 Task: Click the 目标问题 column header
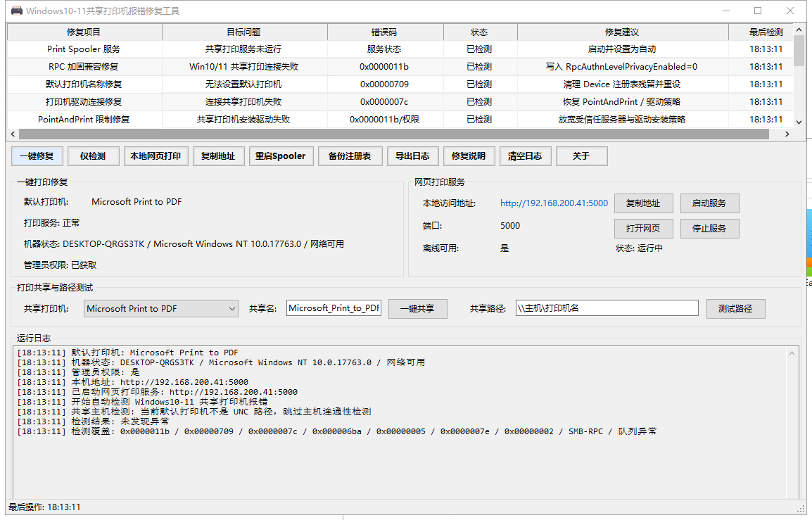(244, 32)
